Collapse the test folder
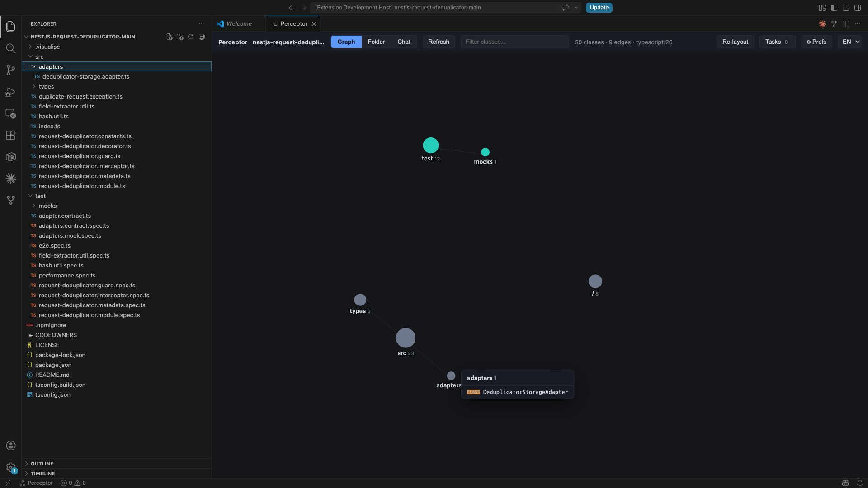This screenshot has width=868, height=488. [117, 196]
